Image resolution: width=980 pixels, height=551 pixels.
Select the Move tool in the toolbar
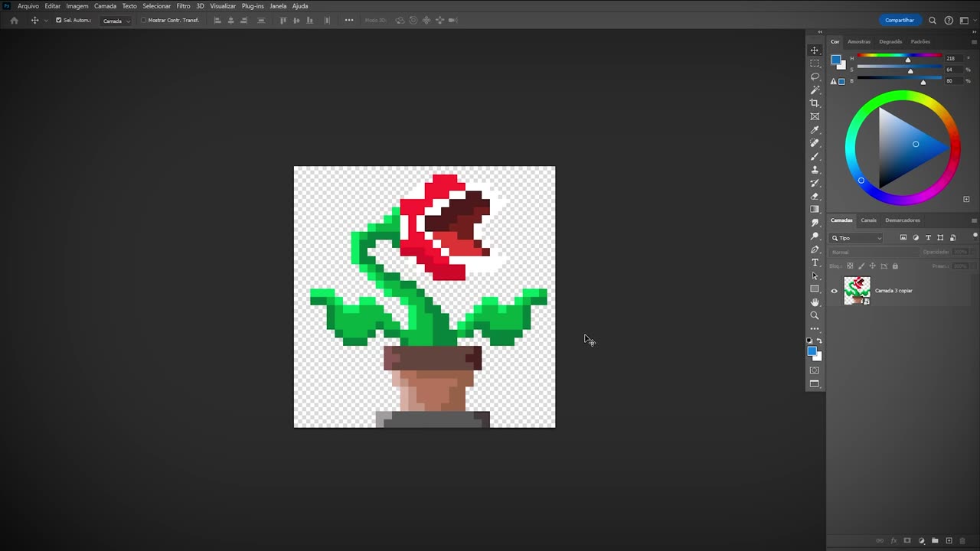coord(815,50)
